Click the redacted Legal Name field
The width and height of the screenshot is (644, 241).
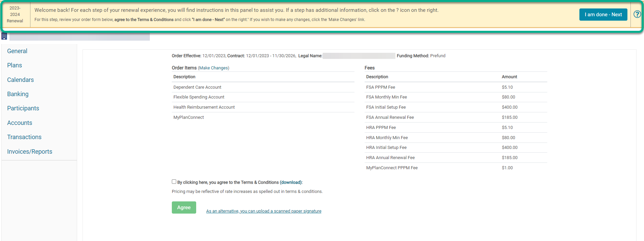pos(359,56)
